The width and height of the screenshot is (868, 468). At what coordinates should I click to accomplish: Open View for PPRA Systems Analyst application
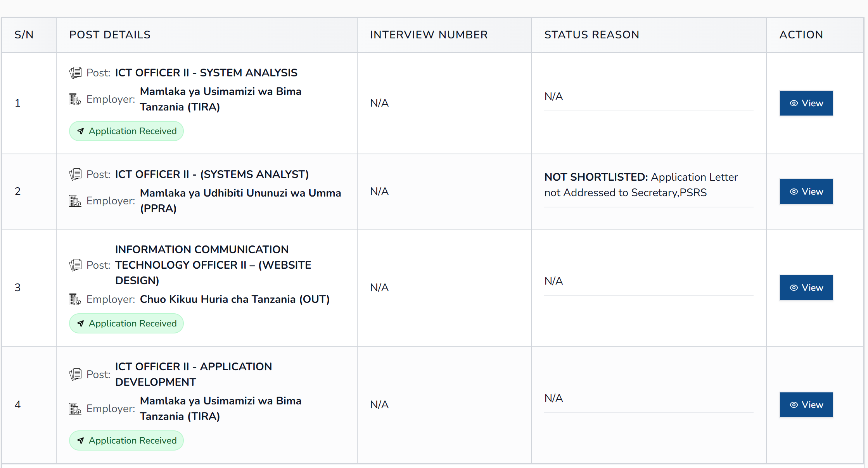806,192
